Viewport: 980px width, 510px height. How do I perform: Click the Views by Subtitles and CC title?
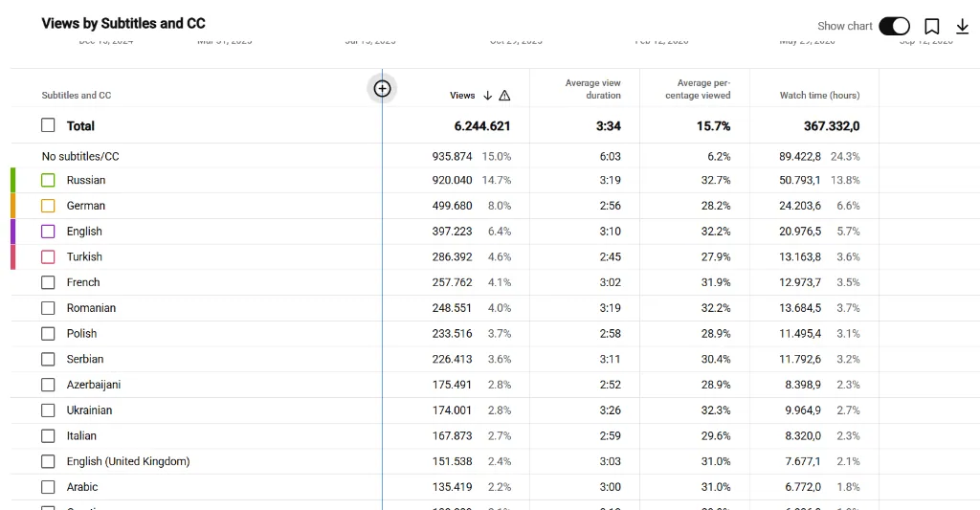pos(123,24)
